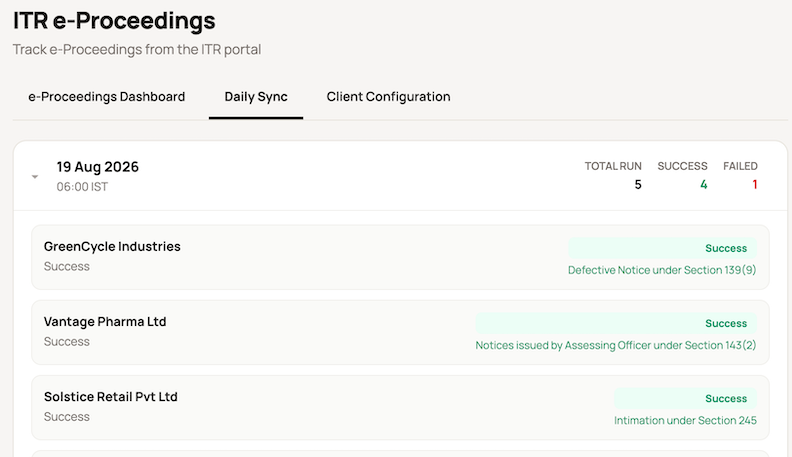Click the Vantage Pharma Ltd client name
The image size is (792, 457).
click(105, 322)
